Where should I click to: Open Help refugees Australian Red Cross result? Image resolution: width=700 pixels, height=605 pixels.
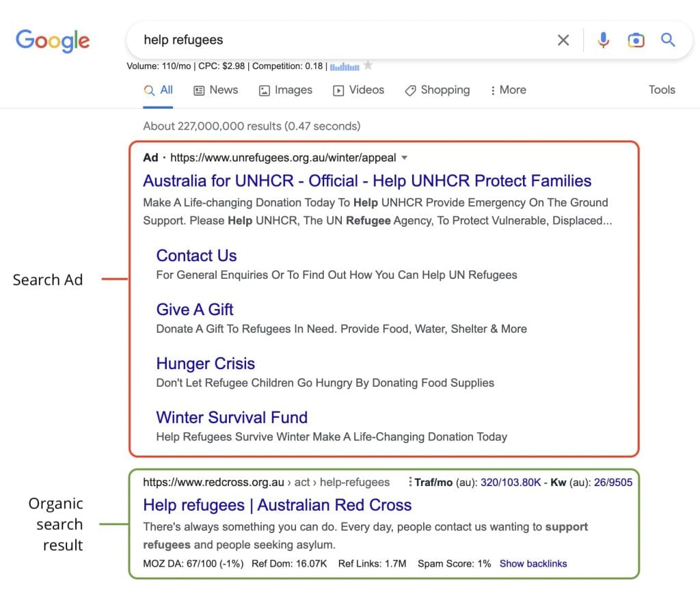click(x=278, y=505)
